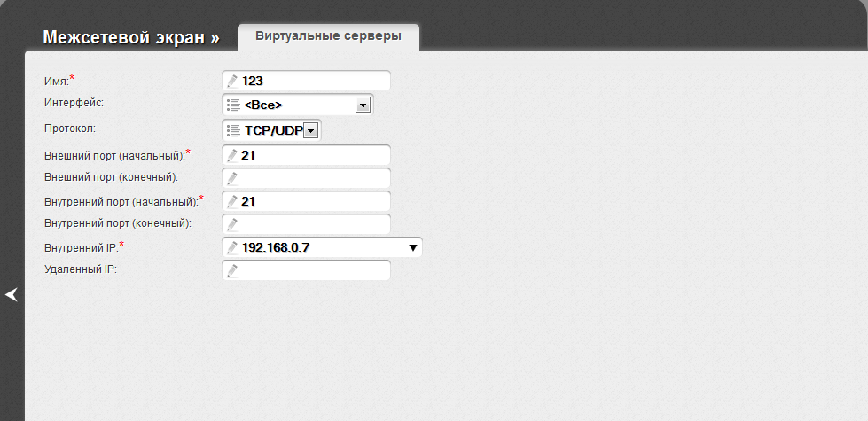Viewport: 868px width, 421px height.
Task: Click the left sidebar collapse arrow
Action: click(x=12, y=294)
